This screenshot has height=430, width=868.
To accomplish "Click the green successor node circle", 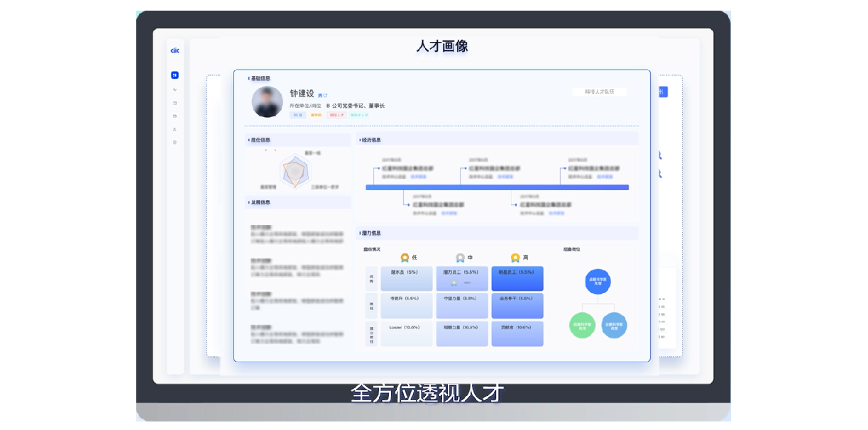I will (582, 326).
